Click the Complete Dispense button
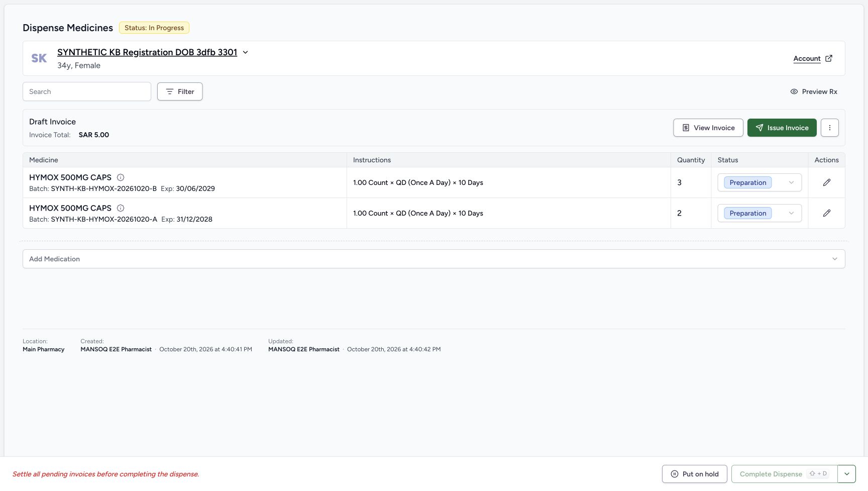 pyautogui.click(x=785, y=474)
